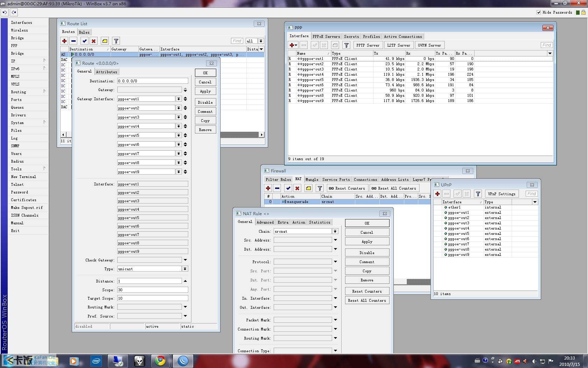This screenshot has height=368, width=588.
Task: Expand Check Gateway option in Route dialog
Action: tap(185, 260)
